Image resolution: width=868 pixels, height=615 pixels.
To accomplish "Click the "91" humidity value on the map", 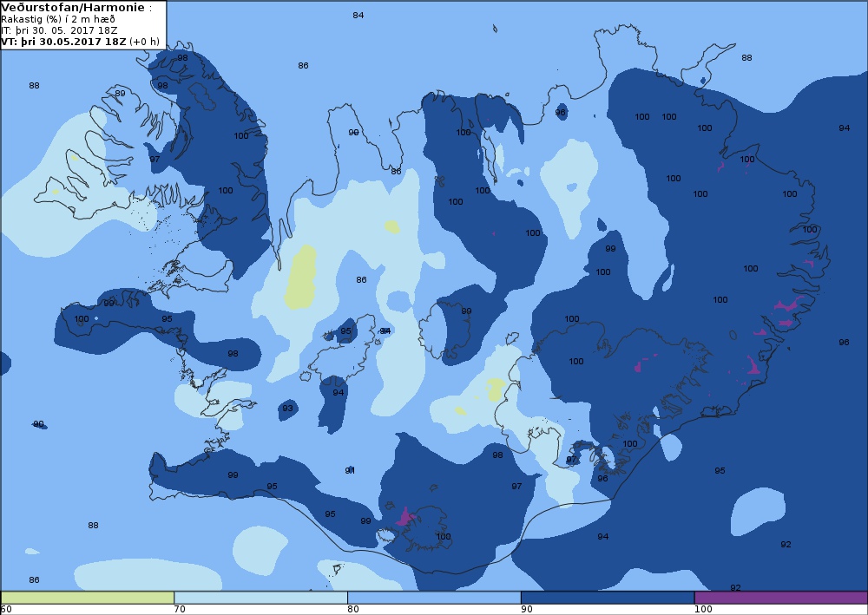I will (x=350, y=471).
